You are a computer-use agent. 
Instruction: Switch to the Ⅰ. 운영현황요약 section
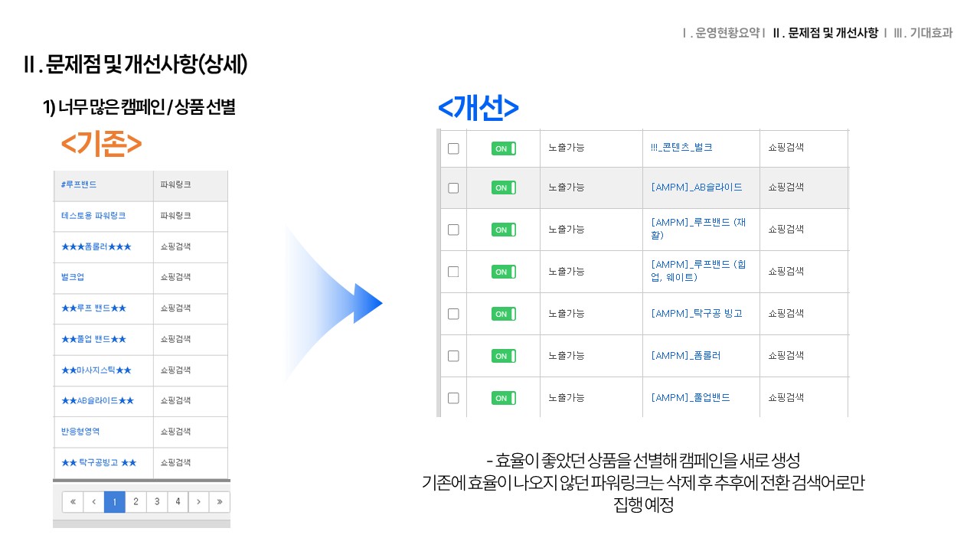point(722,33)
